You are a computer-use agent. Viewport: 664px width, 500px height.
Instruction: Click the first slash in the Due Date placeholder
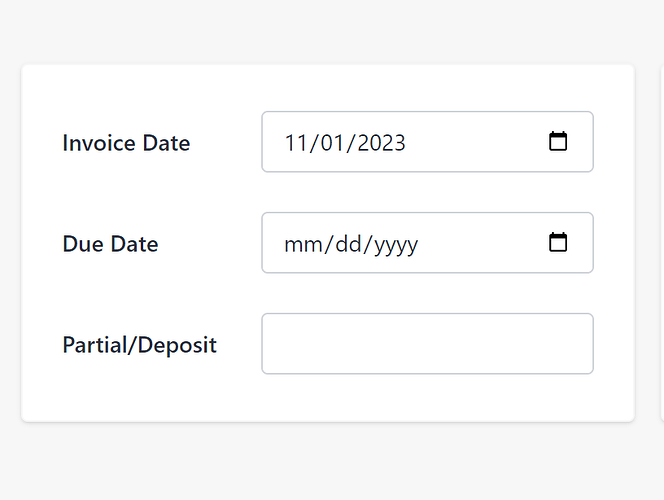327,244
